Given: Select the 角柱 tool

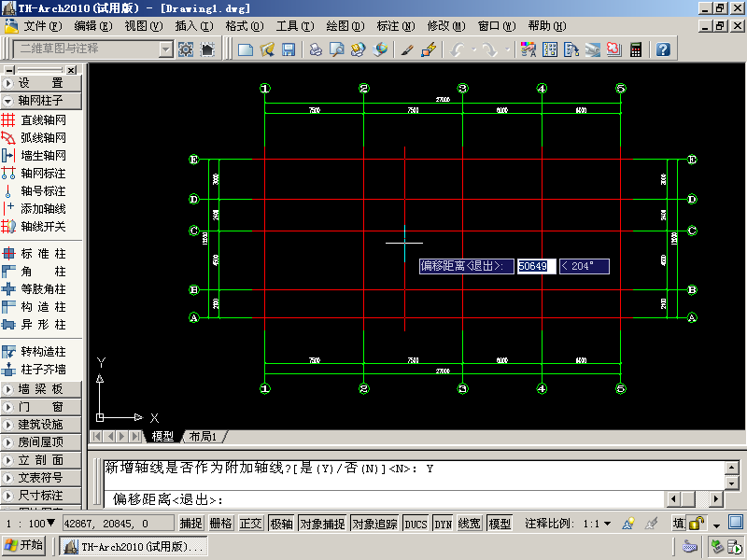Looking at the screenshot, I should coord(35,272).
